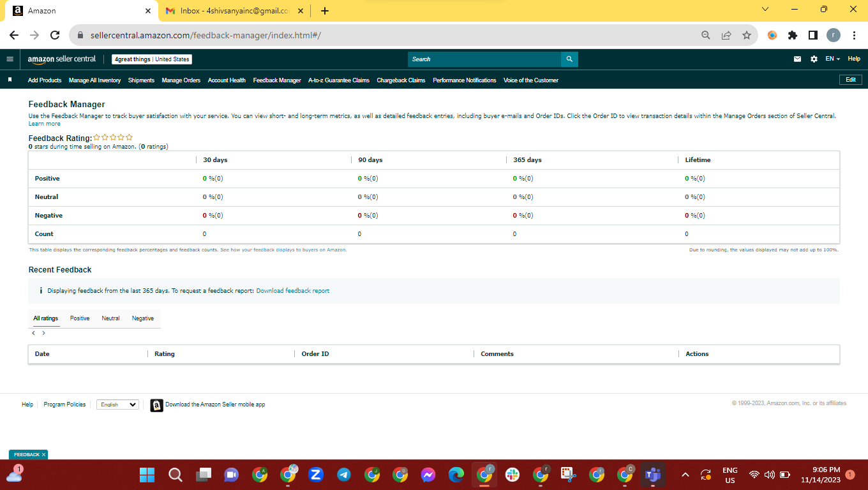Image resolution: width=868 pixels, height=490 pixels.
Task: Close the Feedback widget with its X
Action: (x=43, y=455)
